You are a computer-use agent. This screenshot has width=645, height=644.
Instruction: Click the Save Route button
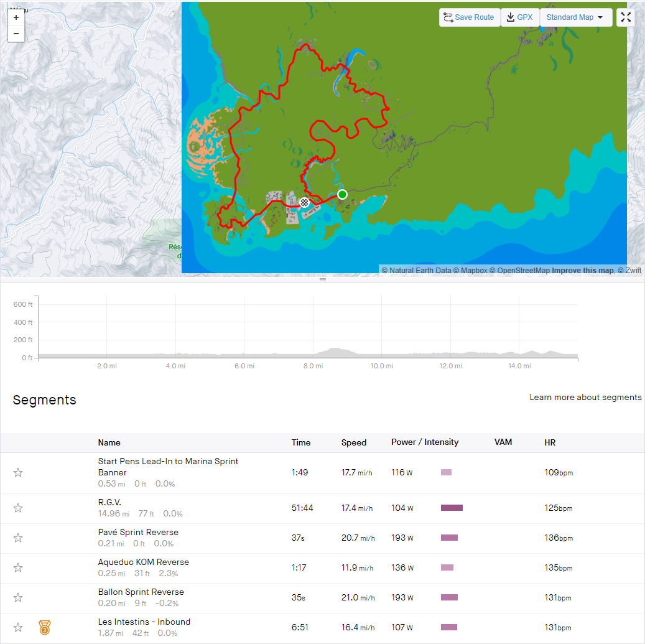tap(470, 17)
